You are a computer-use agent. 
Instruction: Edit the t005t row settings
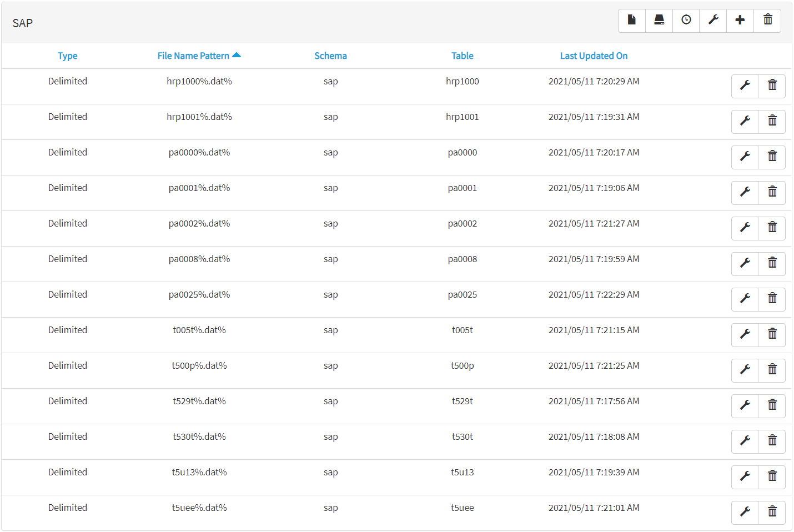coord(745,334)
